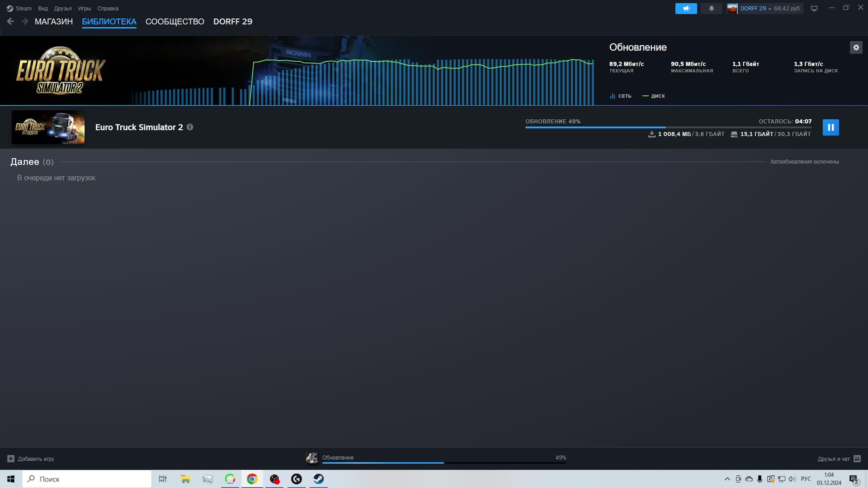
Task: Click the Steam logo in the taskbar
Action: [318, 479]
